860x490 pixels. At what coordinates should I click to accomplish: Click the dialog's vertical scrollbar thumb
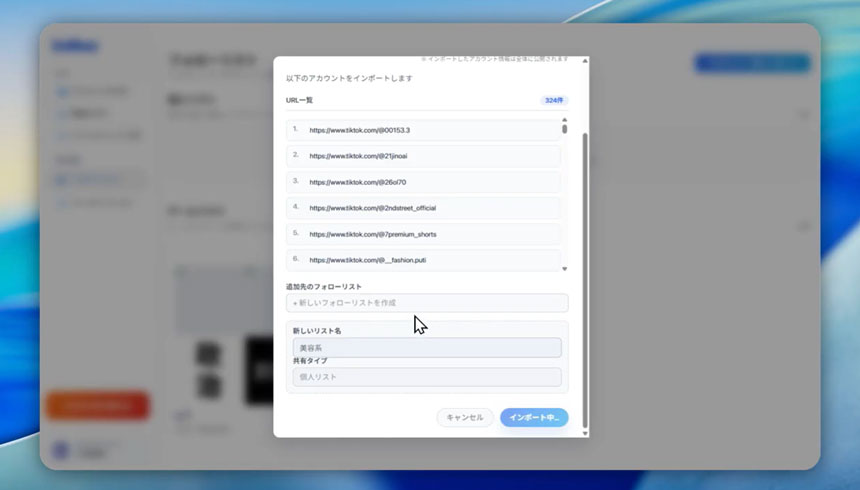click(585, 280)
